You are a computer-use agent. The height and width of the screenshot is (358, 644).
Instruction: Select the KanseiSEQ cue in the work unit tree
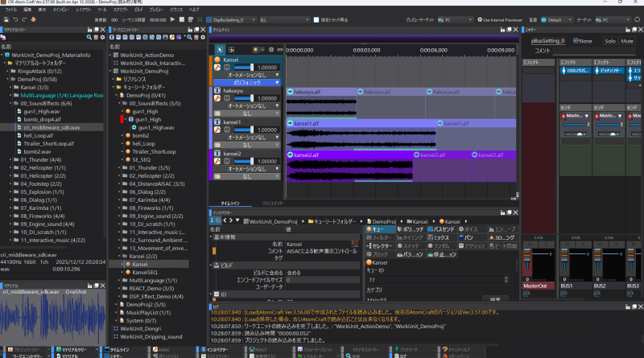(x=145, y=272)
